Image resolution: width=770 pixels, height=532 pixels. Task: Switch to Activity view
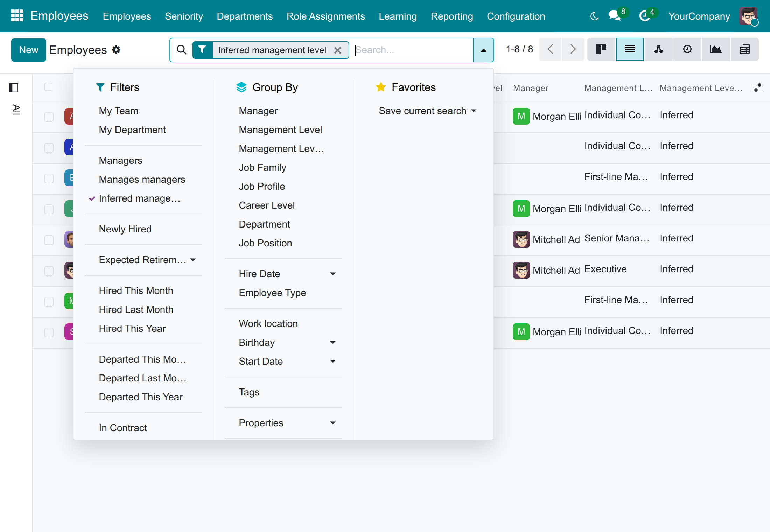[687, 49]
